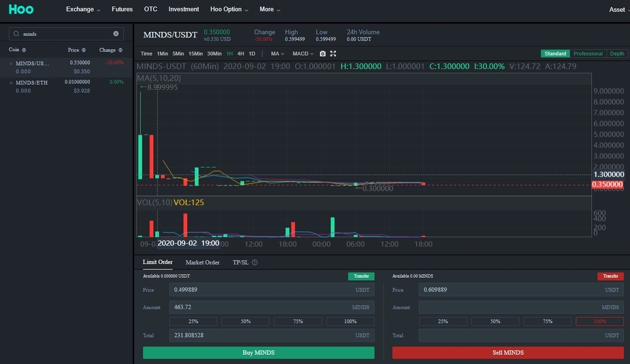The image size is (630, 364).
Task: Click the chart screenshot camera icon
Action: point(322,54)
